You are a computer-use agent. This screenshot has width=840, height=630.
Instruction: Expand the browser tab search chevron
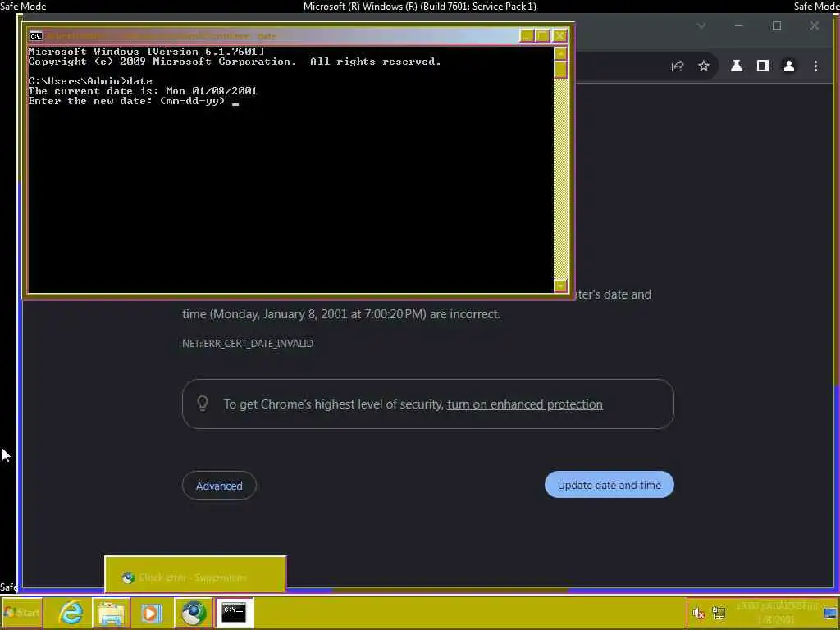click(701, 25)
